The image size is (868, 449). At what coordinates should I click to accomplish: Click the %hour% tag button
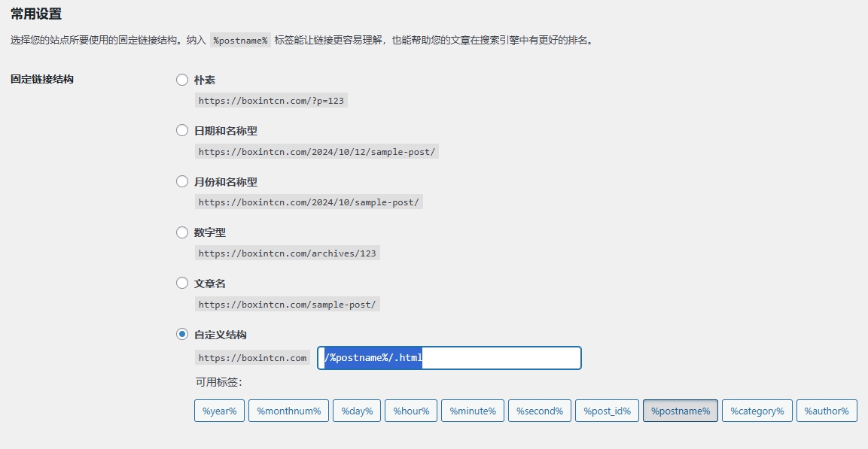click(x=410, y=411)
